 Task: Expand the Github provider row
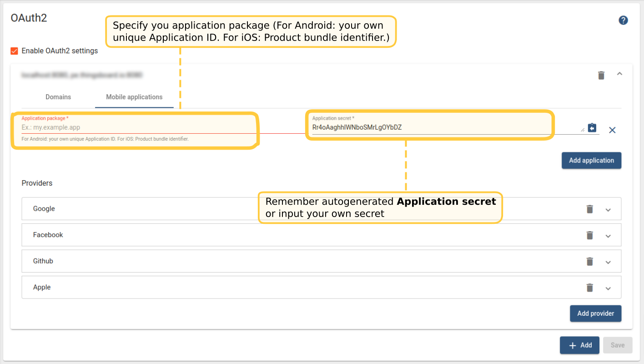(608, 262)
